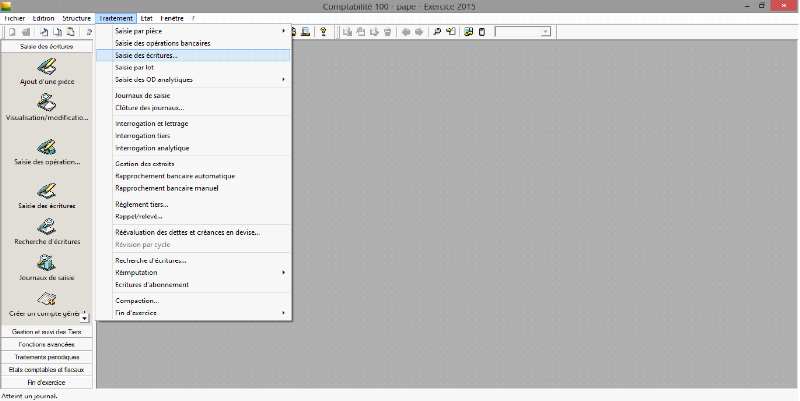
Task: Click the trash delete toolbar icon
Action: [x=387, y=32]
